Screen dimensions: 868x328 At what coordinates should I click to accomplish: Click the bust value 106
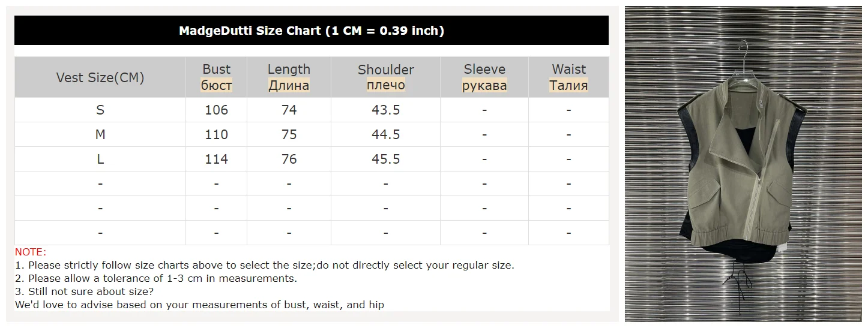tap(216, 110)
